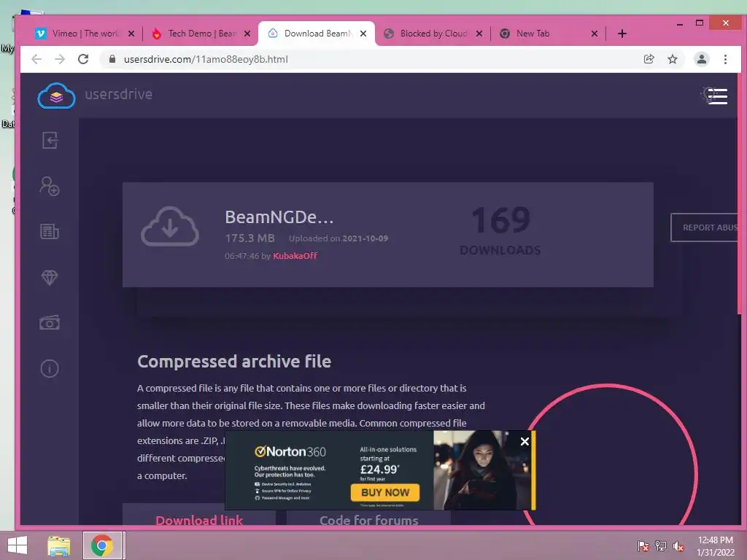Close the New Tab browser tab
This screenshot has width=747, height=560.
(x=595, y=34)
